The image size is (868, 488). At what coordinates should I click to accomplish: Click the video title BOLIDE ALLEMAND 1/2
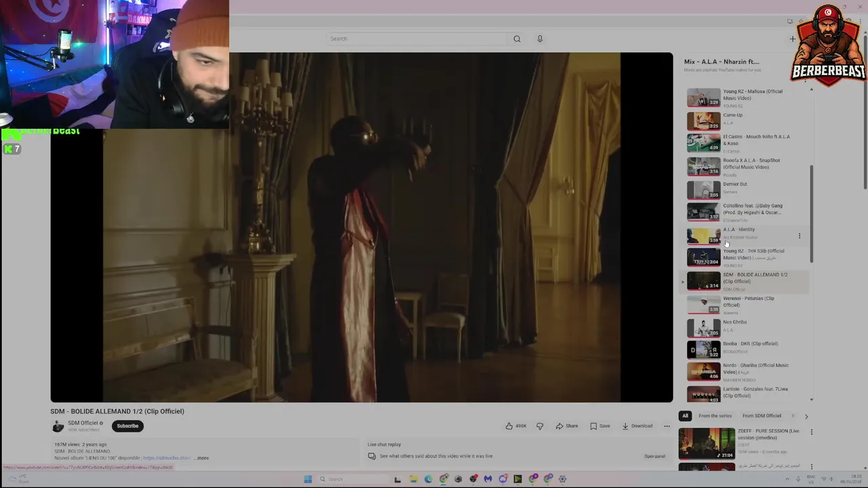[117, 411]
